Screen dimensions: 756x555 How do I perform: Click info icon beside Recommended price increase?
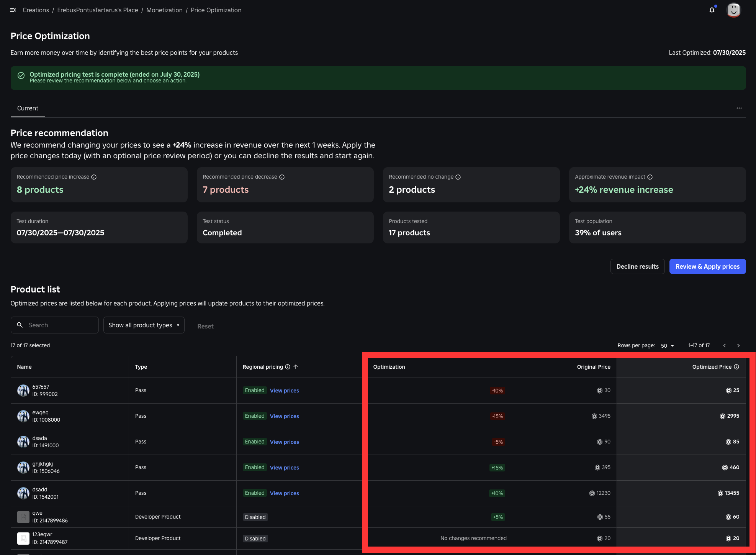click(x=94, y=177)
